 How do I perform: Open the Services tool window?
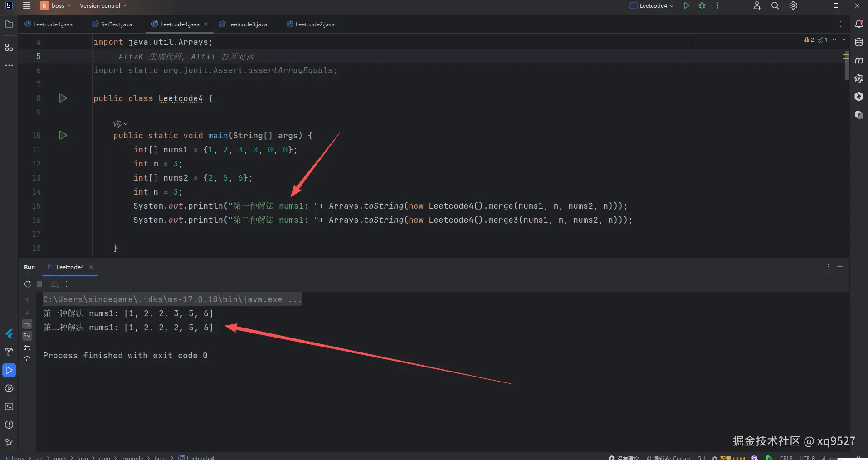(x=9, y=389)
